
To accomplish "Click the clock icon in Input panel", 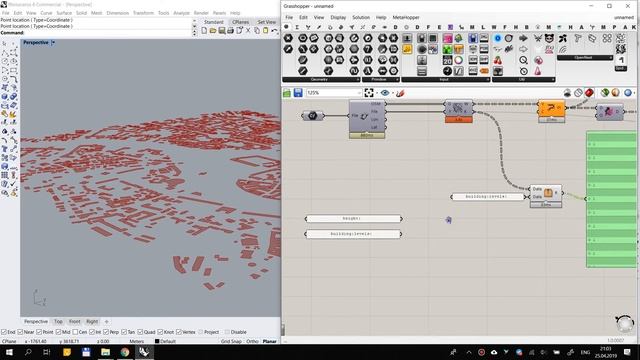I will (447, 71).
